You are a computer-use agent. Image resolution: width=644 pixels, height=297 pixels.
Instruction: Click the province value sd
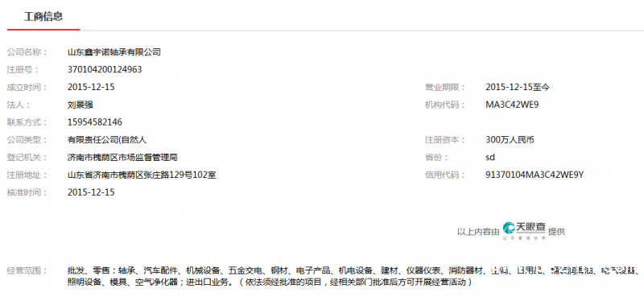(490, 157)
